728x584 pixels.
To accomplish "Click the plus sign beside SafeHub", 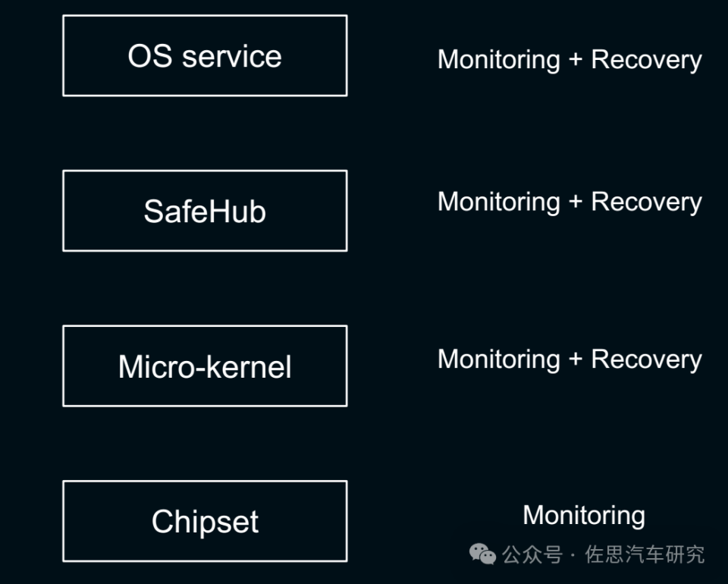I will [x=575, y=202].
